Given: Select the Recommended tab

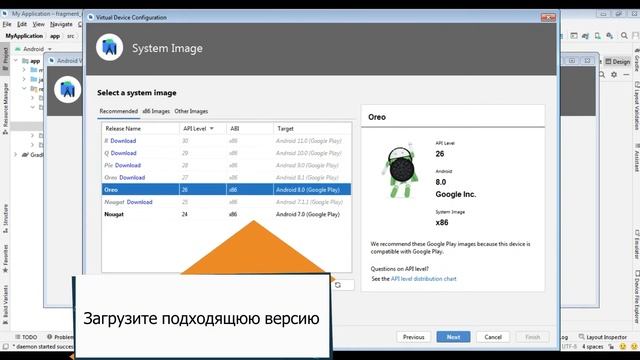Looking at the screenshot, I should point(119,111).
